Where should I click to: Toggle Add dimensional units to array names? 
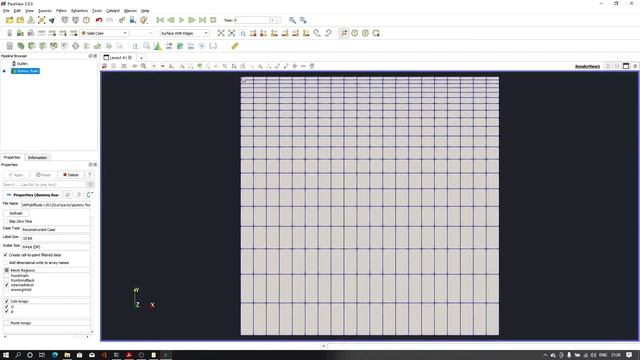pyautogui.click(x=6, y=262)
